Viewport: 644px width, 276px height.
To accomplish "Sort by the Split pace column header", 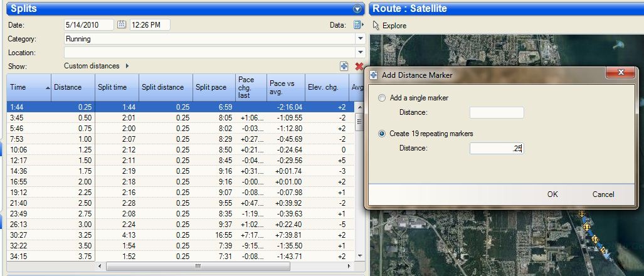I will pyautogui.click(x=215, y=87).
